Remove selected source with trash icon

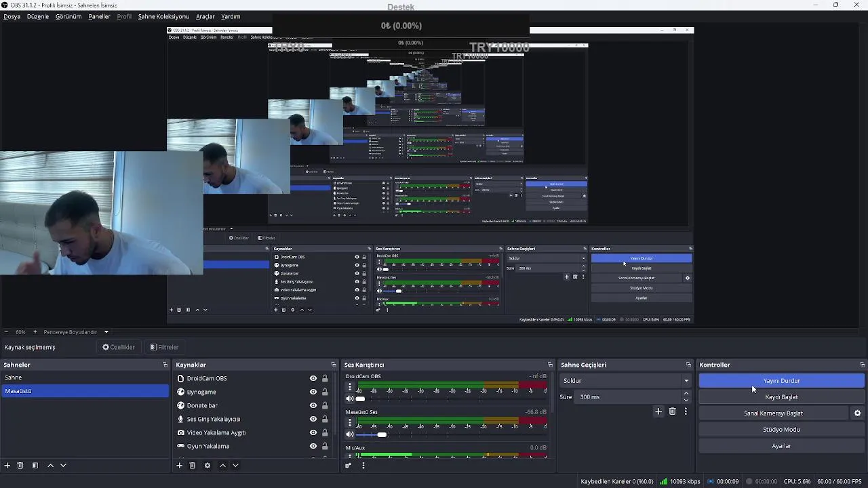click(x=193, y=466)
